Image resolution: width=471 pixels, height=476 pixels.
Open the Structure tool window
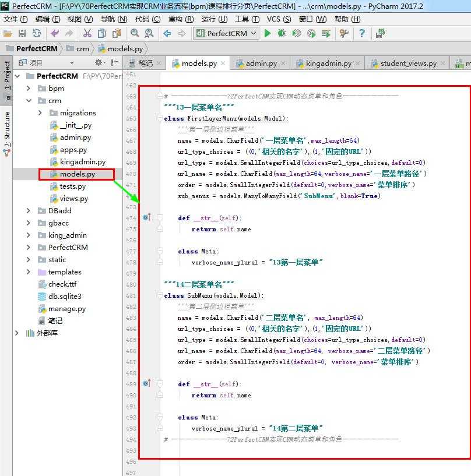coord(6,133)
